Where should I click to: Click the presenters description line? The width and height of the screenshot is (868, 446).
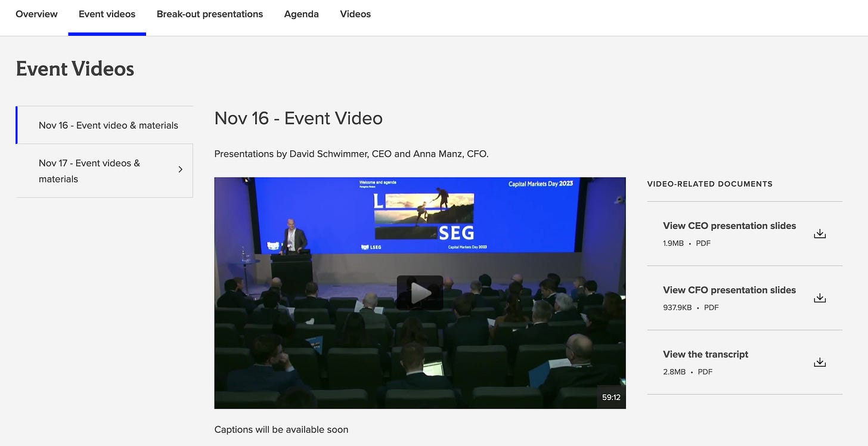click(351, 154)
